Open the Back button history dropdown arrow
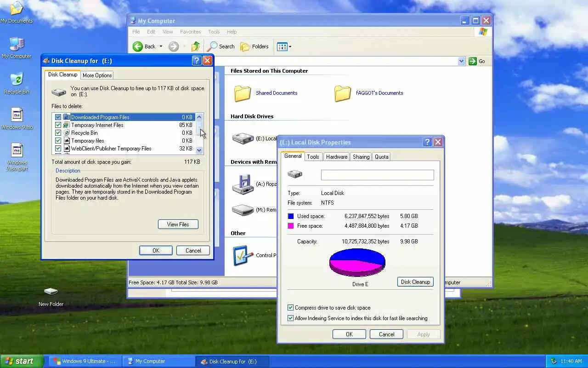This screenshot has height=368, width=588. [161, 46]
